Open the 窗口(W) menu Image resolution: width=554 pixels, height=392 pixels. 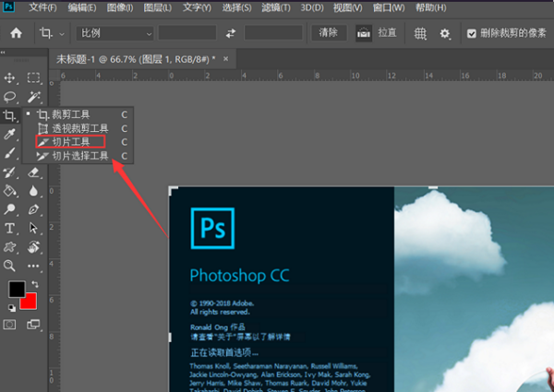tap(389, 7)
